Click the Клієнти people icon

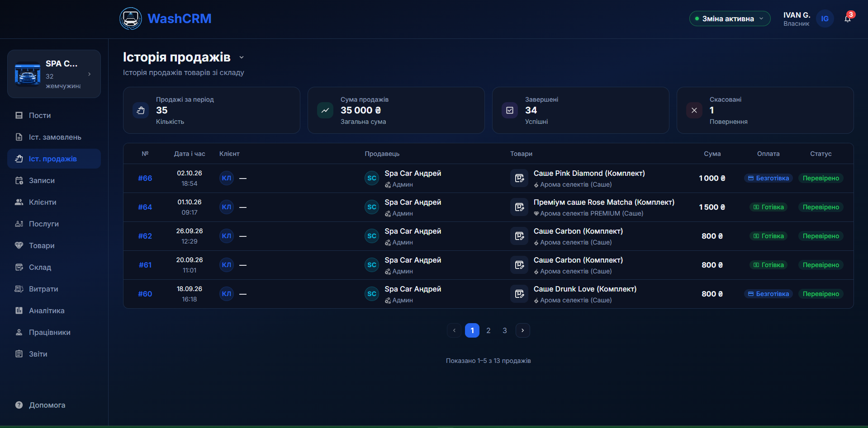coord(19,202)
